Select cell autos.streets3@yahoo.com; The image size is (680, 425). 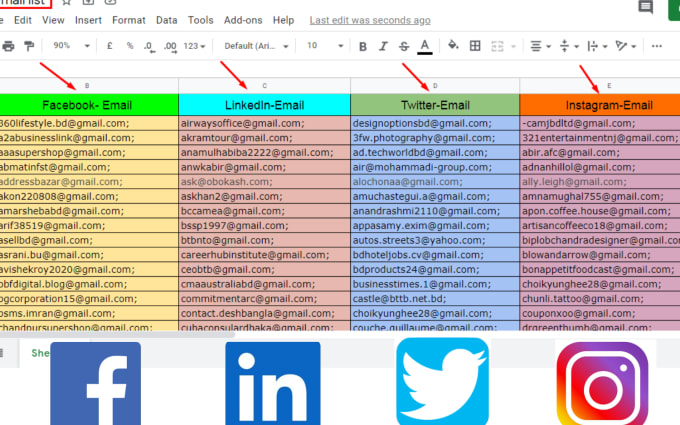[x=435, y=240]
